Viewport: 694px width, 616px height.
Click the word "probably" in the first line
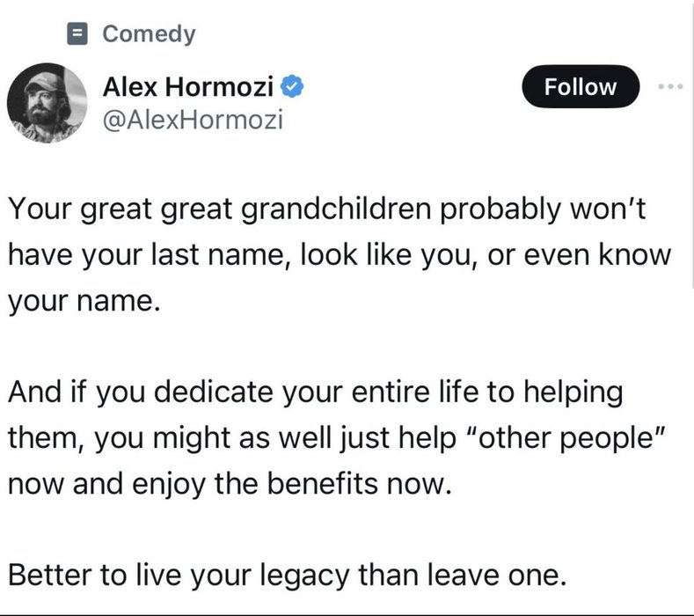point(500,209)
